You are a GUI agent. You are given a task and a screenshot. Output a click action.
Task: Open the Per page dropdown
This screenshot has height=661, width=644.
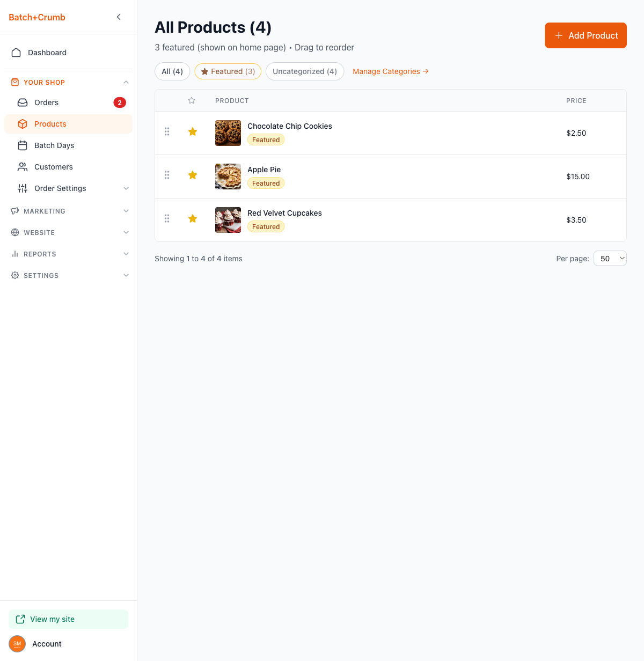(610, 258)
